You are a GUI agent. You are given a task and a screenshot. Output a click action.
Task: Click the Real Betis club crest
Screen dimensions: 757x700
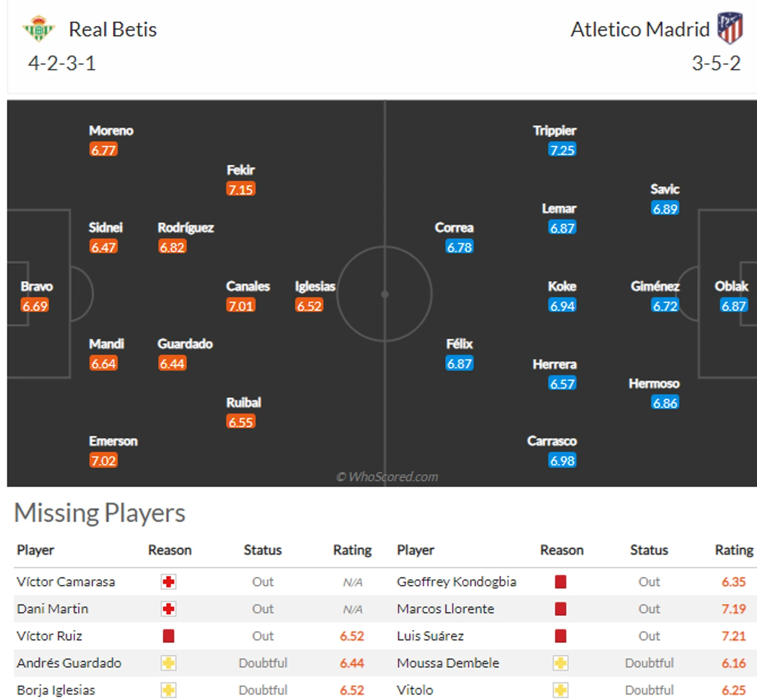coord(38,28)
